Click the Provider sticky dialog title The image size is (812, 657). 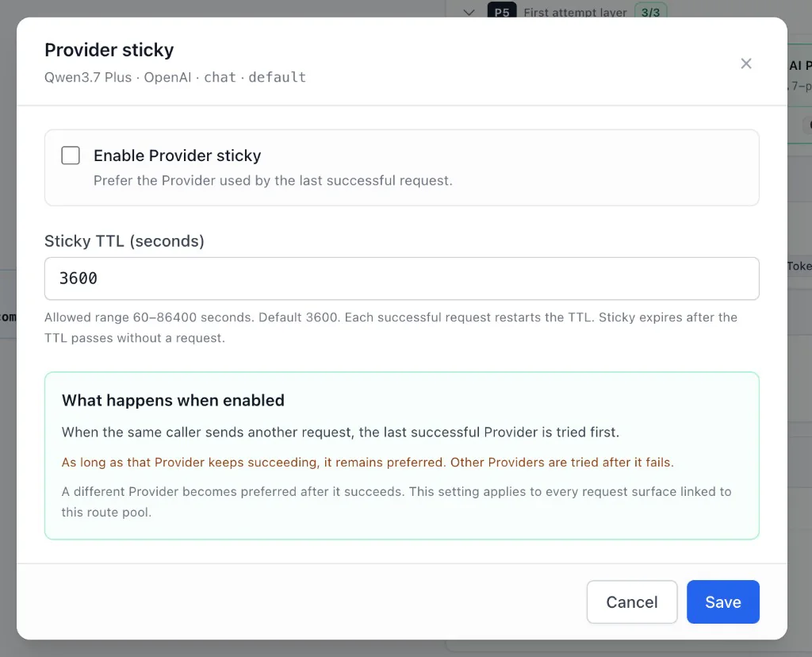109,50
